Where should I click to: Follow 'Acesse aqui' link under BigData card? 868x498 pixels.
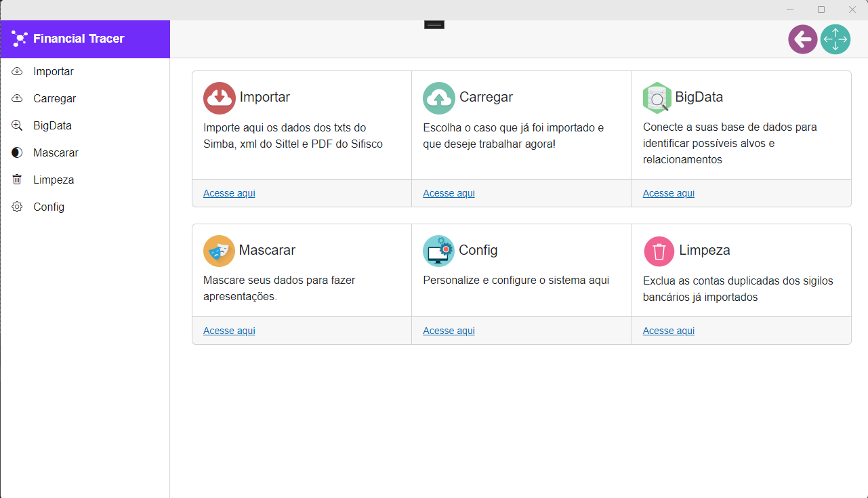click(x=668, y=193)
